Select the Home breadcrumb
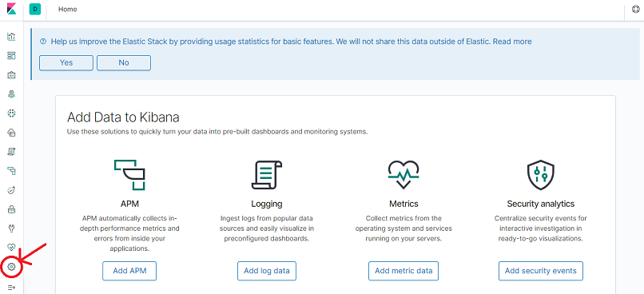The image size is (644, 294). click(x=67, y=9)
